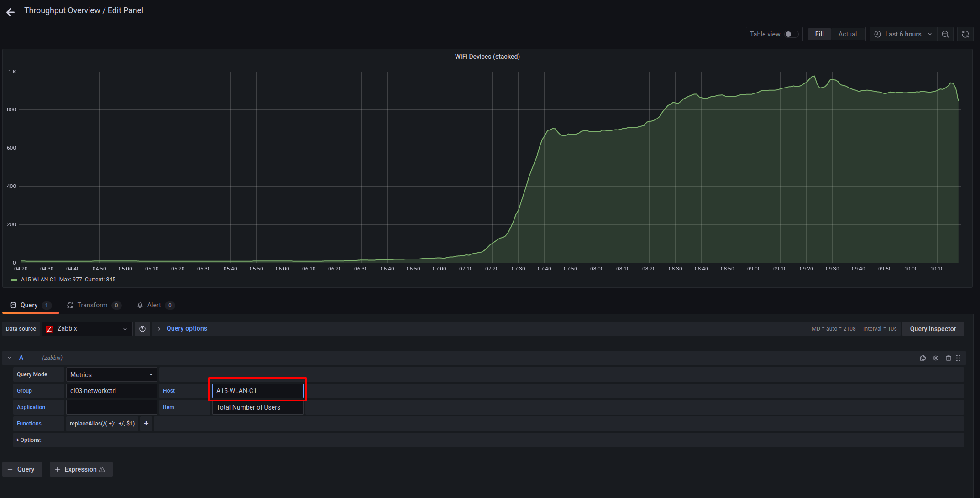Viewport: 980px width, 498px height.
Task: Delete query A with the trash icon
Action: pos(949,358)
